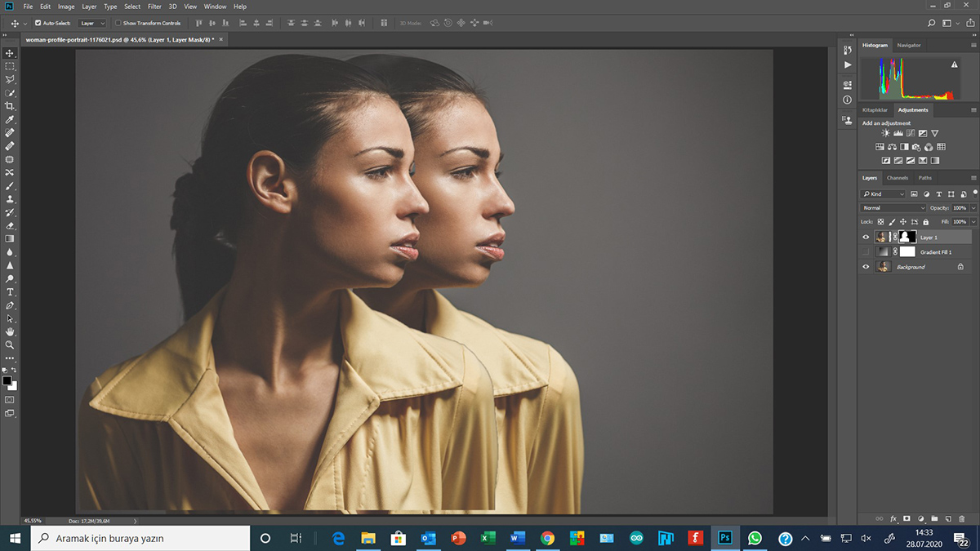Click the layer mask thumbnail of Layer 1
The width and height of the screenshot is (980, 551).
coord(907,237)
